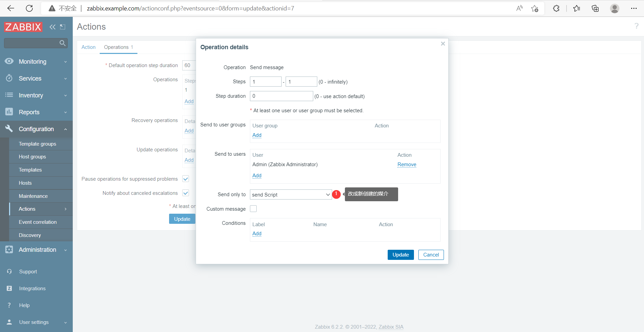Expand the Services menu section
Image resolution: width=644 pixels, height=332 pixels.
(x=65, y=79)
